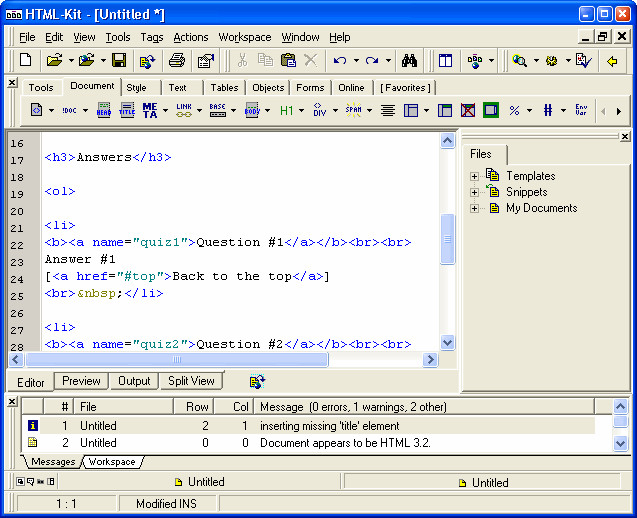
Task: Delete selection with the X icon
Action: point(311,60)
